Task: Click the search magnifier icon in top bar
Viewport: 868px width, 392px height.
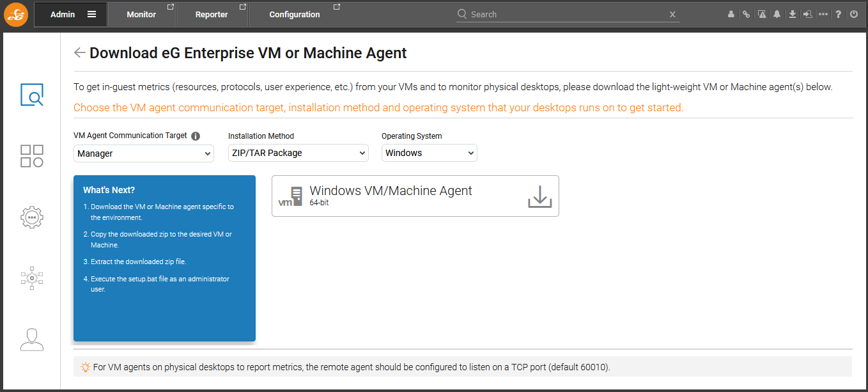Action: [462, 14]
